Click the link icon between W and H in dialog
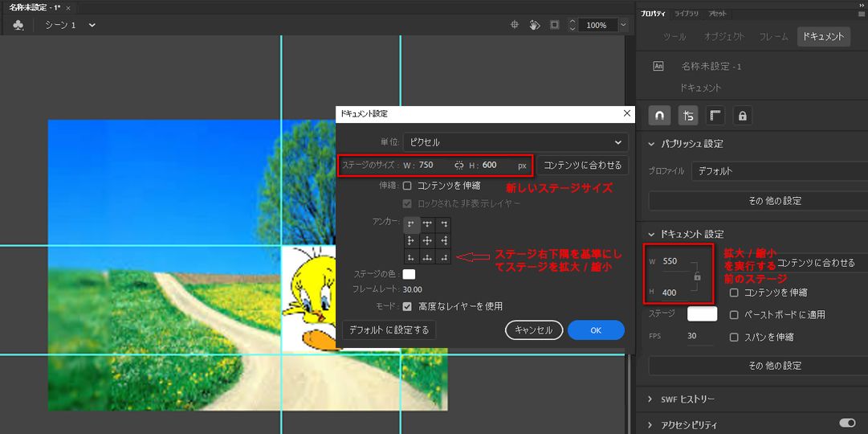Image resolution: width=868 pixels, height=434 pixels. [x=459, y=166]
